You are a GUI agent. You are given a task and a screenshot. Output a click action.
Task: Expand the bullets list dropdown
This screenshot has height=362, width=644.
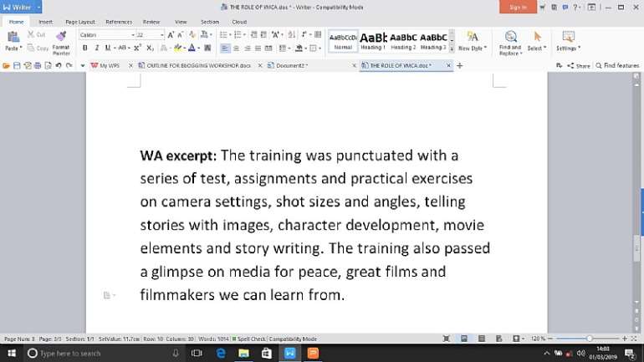click(230, 35)
